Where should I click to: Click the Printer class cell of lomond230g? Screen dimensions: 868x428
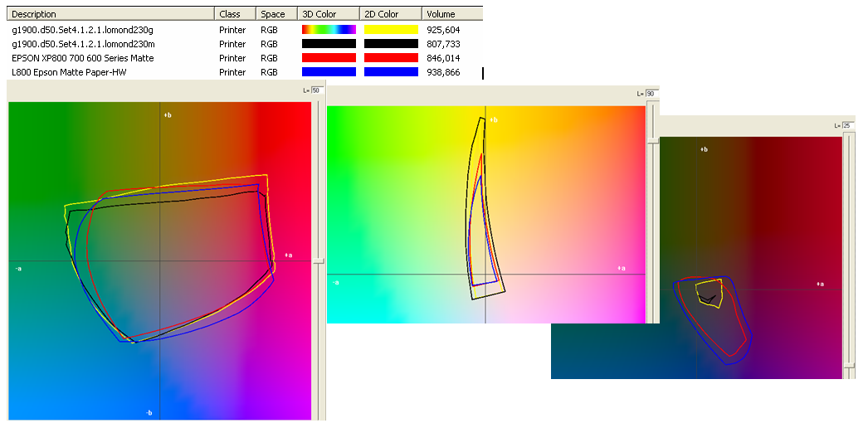pyautogui.click(x=232, y=30)
